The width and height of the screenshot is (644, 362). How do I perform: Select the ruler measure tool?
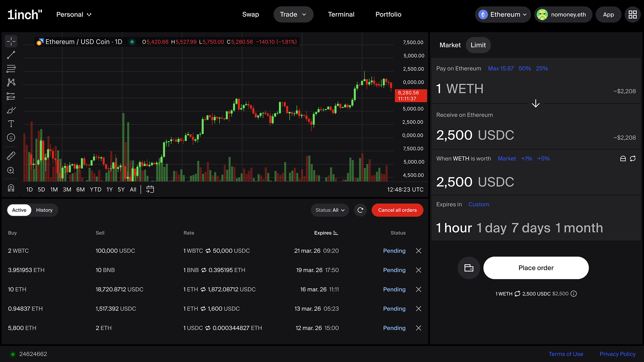[x=11, y=156]
